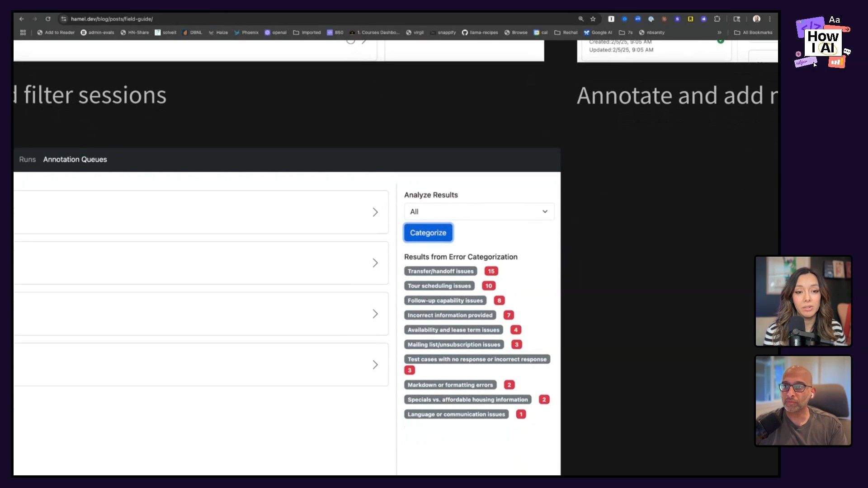The height and width of the screenshot is (488, 868).
Task: Open the All Bookmarks folder
Action: click(x=753, y=33)
